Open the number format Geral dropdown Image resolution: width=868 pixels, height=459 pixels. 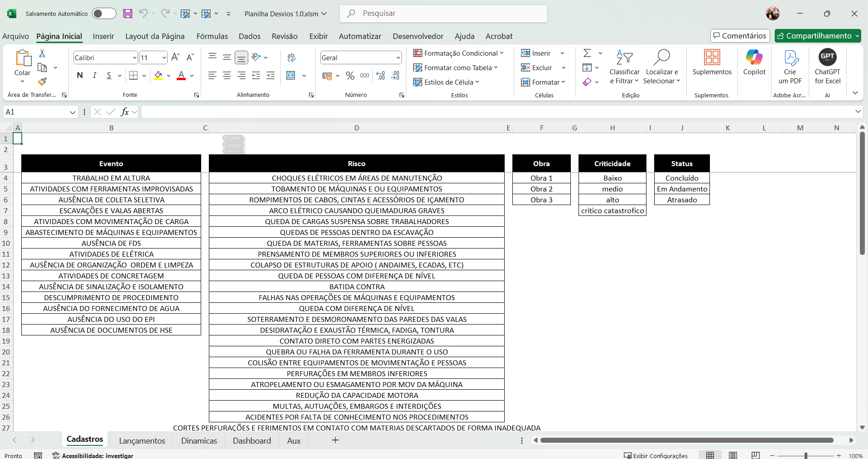pyautogui.click(x=398, y=57)
